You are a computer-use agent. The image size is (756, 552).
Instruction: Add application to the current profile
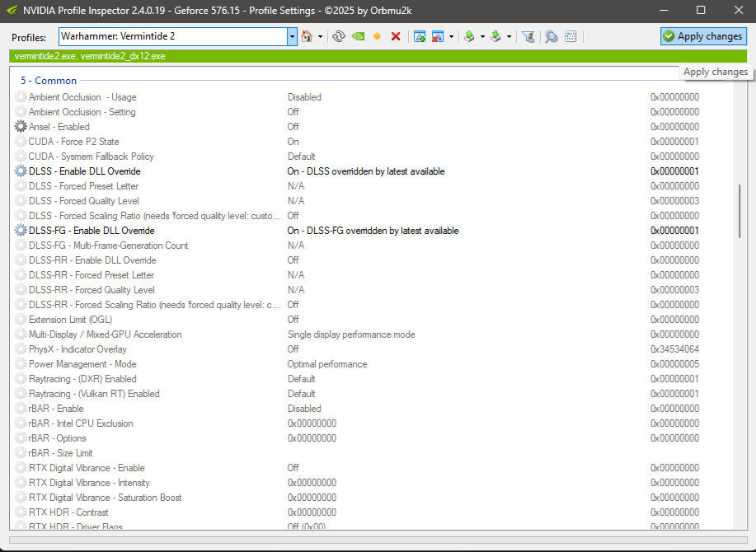point(420,36)
